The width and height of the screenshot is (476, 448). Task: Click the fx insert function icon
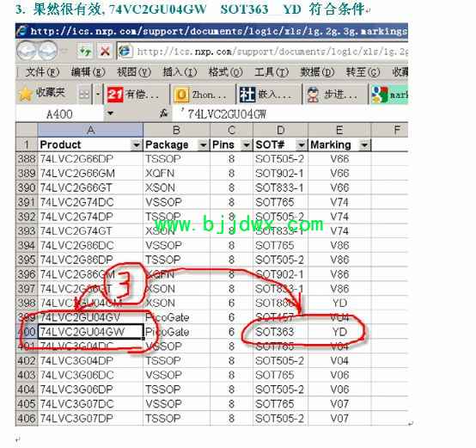pyautogui.click(x=163, y=114)
